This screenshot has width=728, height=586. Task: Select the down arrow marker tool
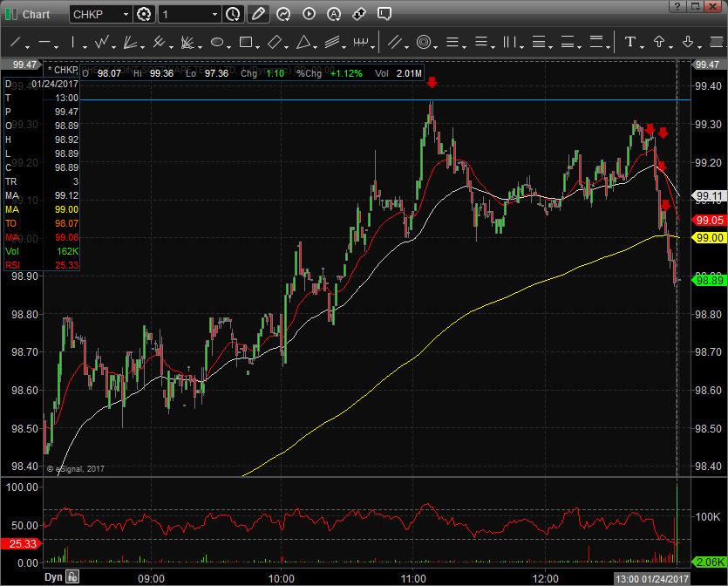[688, 42]
